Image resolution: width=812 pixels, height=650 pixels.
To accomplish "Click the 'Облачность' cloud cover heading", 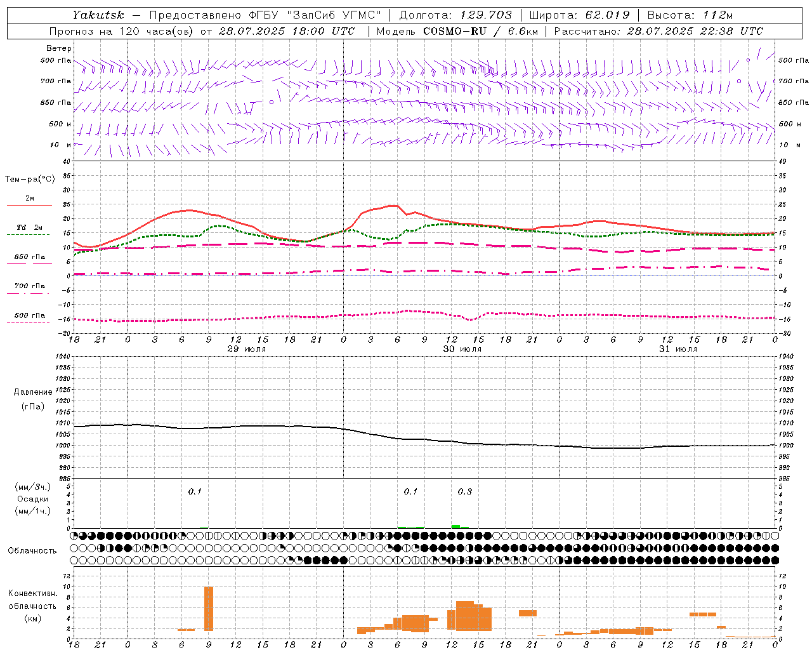I will pos(32,551).
